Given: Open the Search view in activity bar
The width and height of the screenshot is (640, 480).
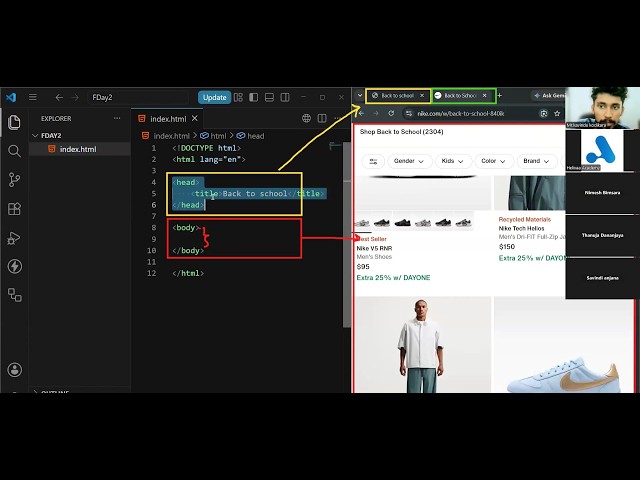Looking at the screenshot, I should pos(14,151).
